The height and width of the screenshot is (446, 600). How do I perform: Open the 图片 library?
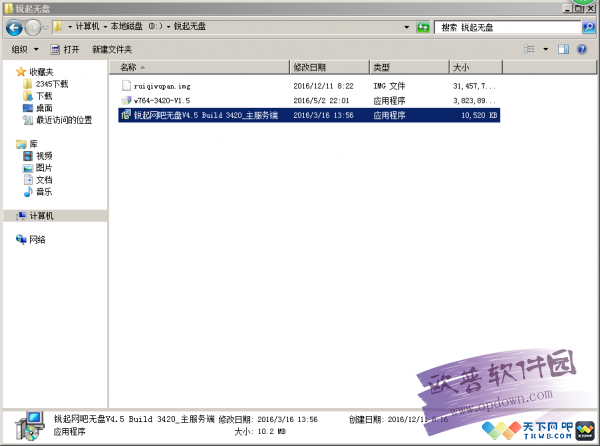click(x=44, y=168)
